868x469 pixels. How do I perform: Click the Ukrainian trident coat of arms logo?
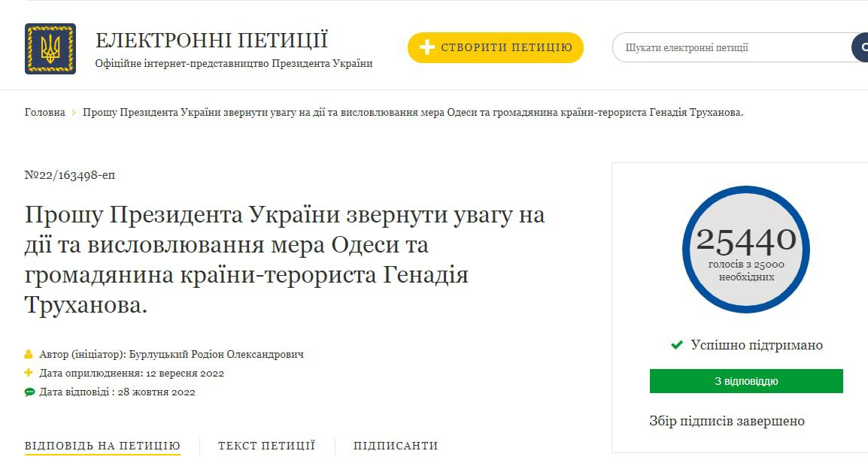point(50,49)
